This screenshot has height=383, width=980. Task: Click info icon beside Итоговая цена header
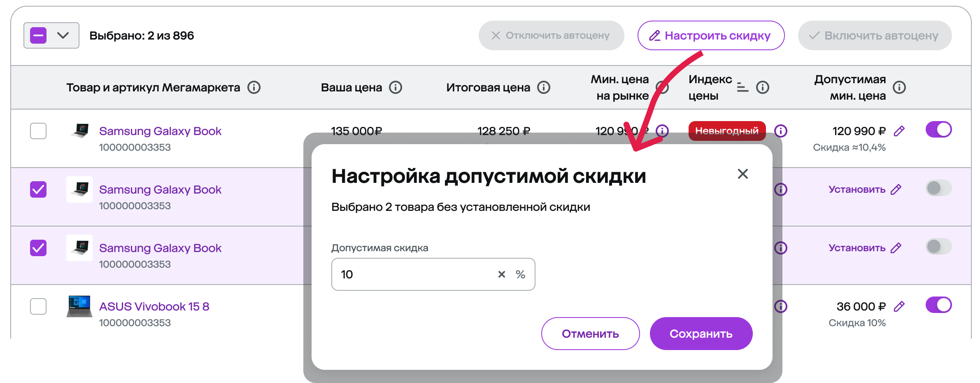(544, 87)
